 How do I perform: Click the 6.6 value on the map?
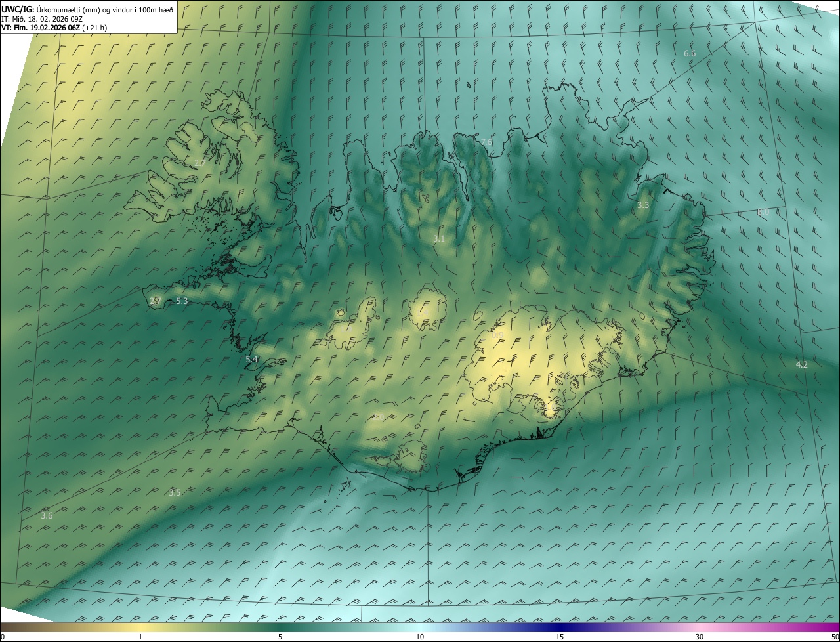pyautogui.click(x=690, y=53)
